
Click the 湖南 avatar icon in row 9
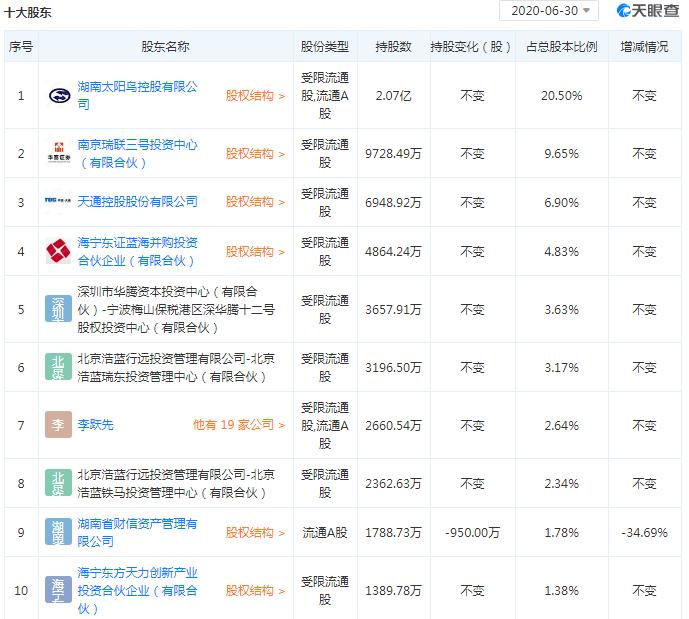pyautogui.click(x=58, y=532)
